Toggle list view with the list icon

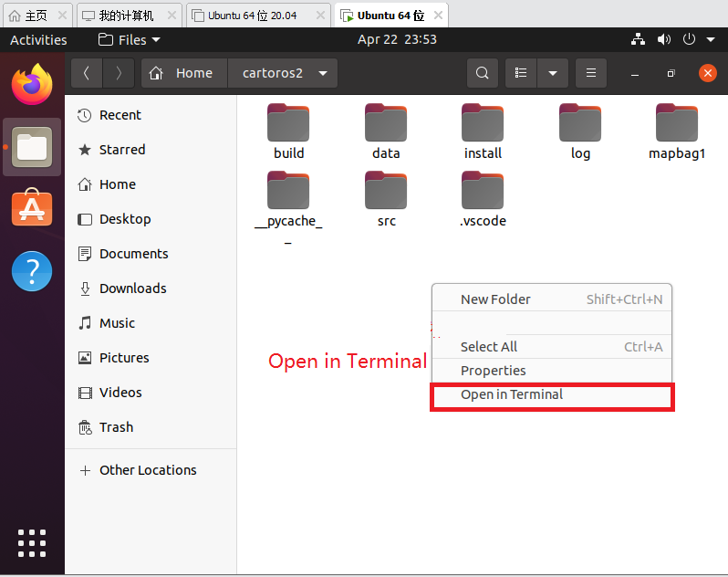pos(521,73)
